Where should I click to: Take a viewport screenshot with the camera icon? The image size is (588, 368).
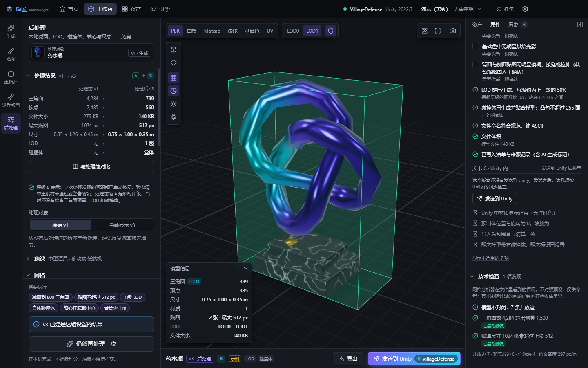click(453, 31)
